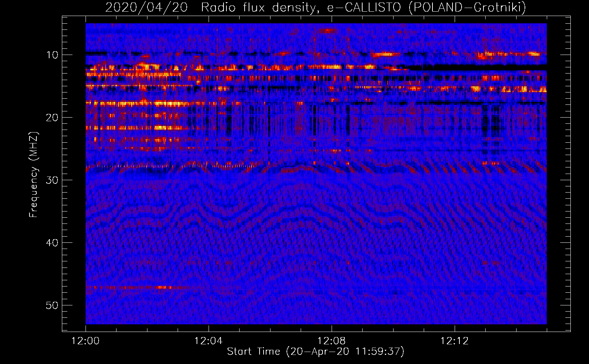The image size is (589, 364).
Task: Select the 'e-CALLISTO' label in the title
Action: click(x=364, y=7)
